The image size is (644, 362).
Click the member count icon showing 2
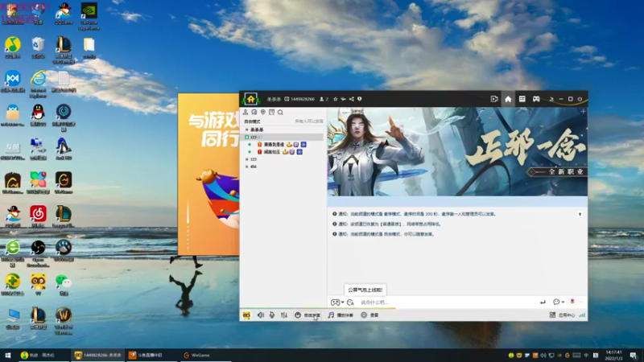pyautogui.click(x=324, y=99)
